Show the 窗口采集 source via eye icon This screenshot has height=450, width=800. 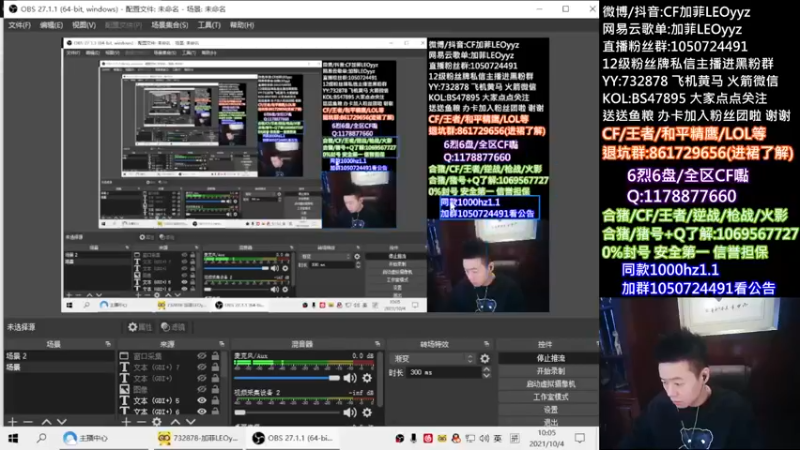202,356
